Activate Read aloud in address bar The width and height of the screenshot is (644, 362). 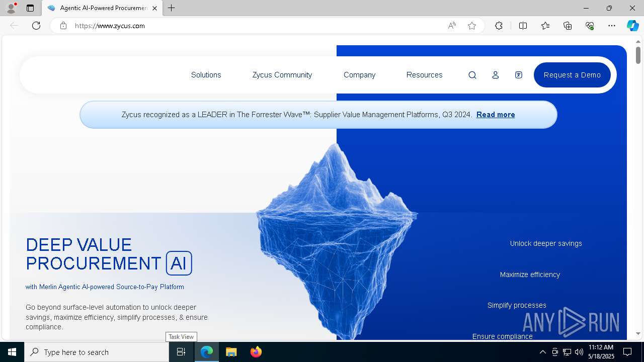pos(452,26)
